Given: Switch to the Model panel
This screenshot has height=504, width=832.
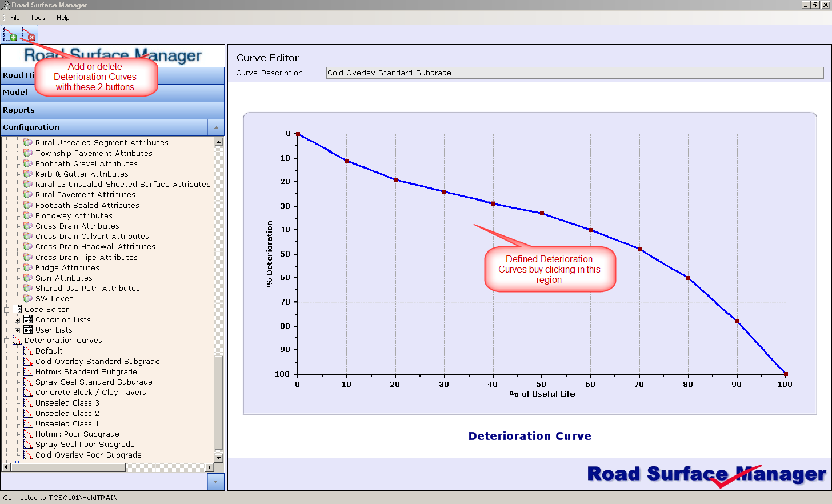Looking at the screenshot, I should point(113,93).
